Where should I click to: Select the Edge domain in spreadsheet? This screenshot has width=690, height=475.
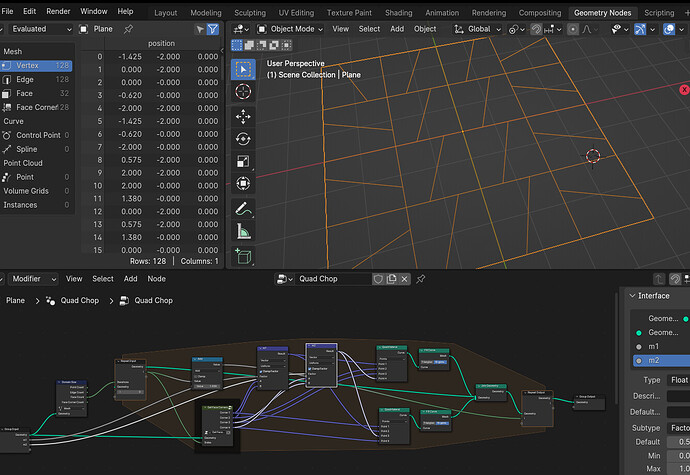point(36,80)
